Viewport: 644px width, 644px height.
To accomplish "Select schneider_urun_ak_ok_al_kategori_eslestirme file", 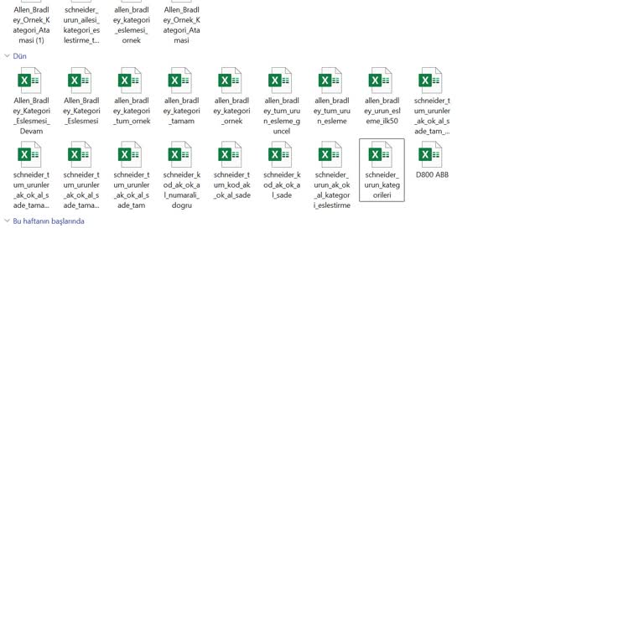I will click(331, 156).
